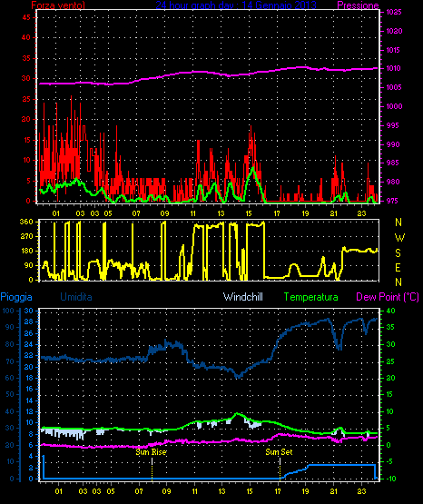Click the 'S' compass direction letter
The height and width of the screenshot is (504, 423).
[398, 253]
